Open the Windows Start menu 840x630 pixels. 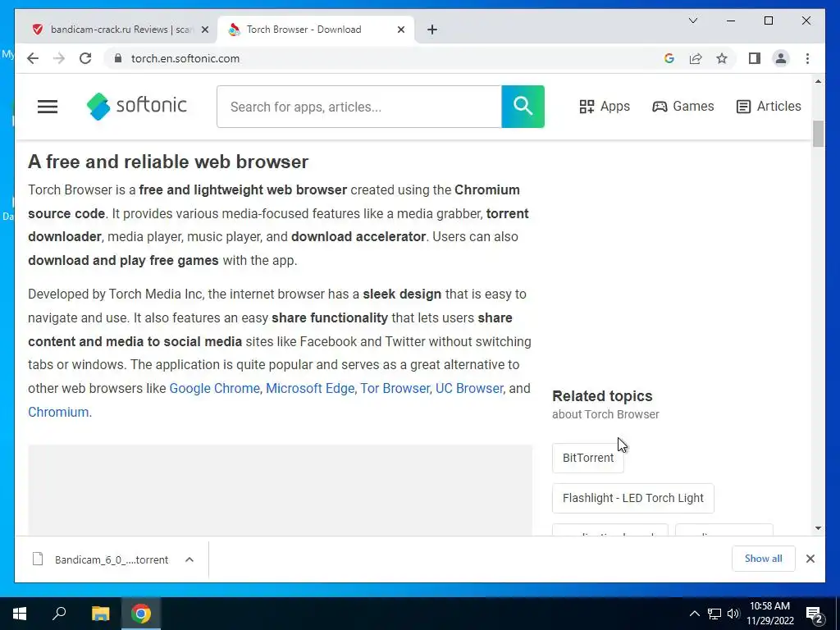pos(20,614)
